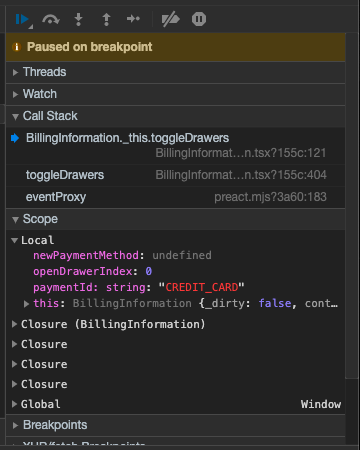Step over next function call

(x=51, y=19)
